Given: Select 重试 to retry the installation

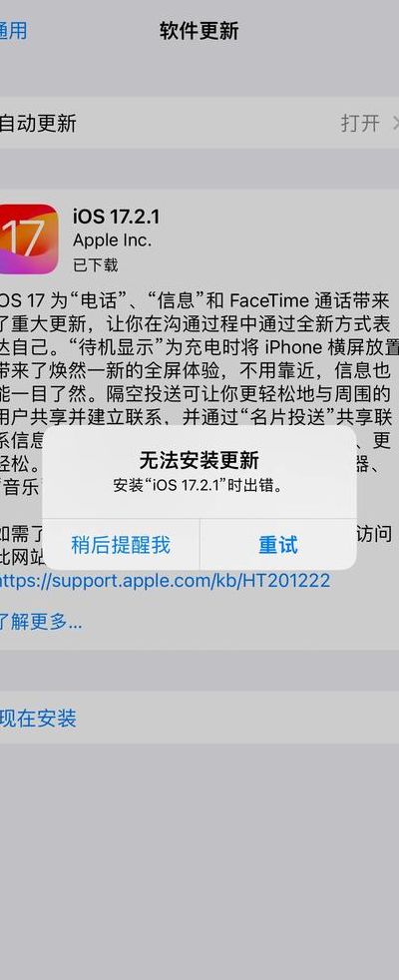Looking at the screenshot, I should [x=278, y=544].
